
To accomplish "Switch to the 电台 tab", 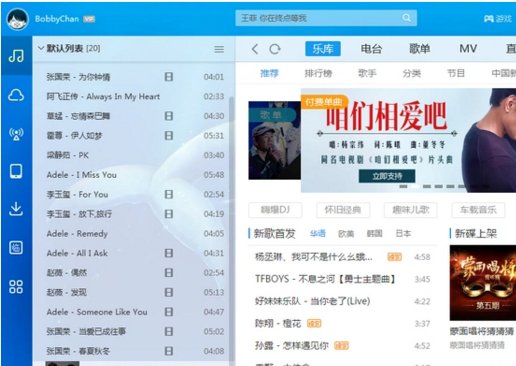I will [x=371, y=49].
